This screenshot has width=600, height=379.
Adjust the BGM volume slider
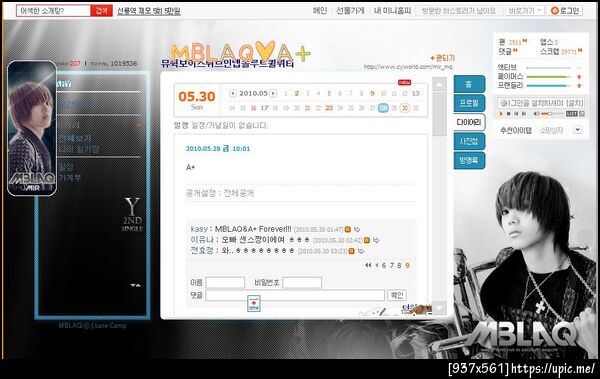pos(552,114)
